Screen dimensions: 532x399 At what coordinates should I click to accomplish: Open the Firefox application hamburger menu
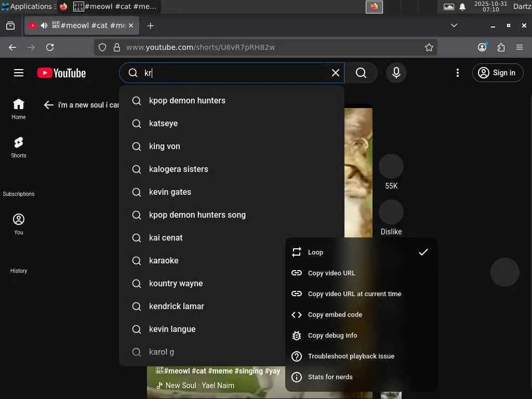point(520,47)
